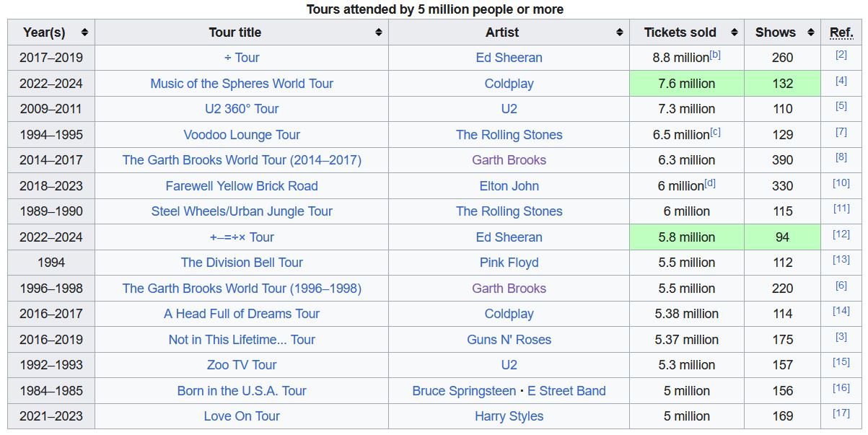The image size is (868, 435).
Task: Visit the Harry Styles page
Action: pos(509,416)
